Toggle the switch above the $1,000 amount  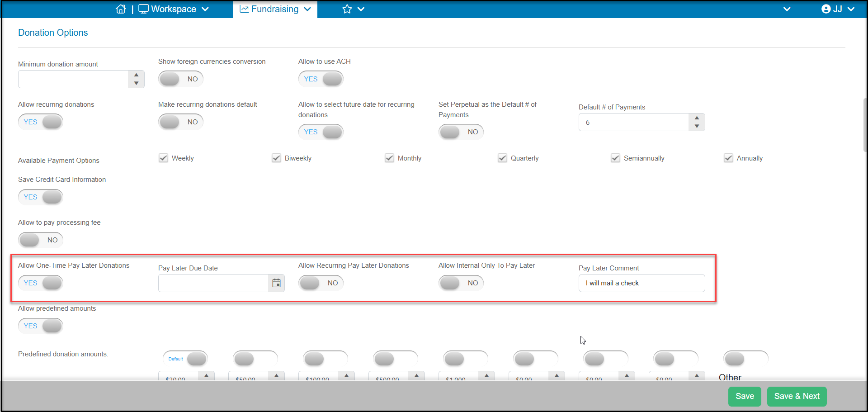466,359
